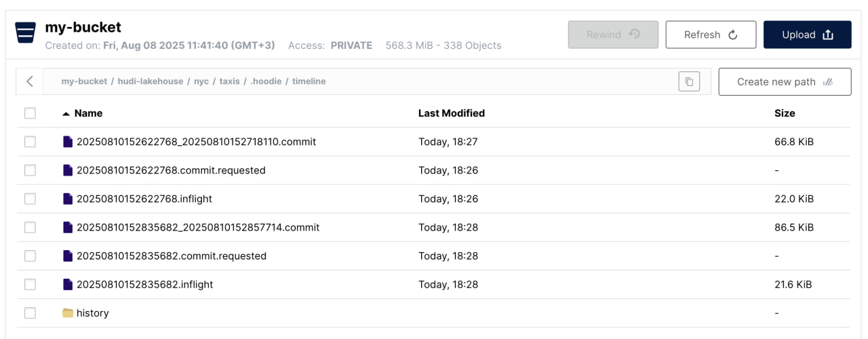Click the ascending sort arrow by Name
This screenshot has height=339, width=868.
click(66, 114)
